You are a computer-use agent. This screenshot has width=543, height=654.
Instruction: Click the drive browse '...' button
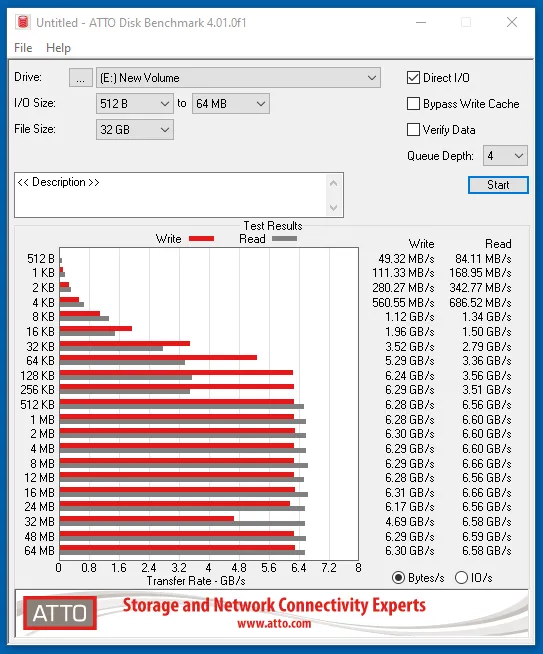click(80, 78)
